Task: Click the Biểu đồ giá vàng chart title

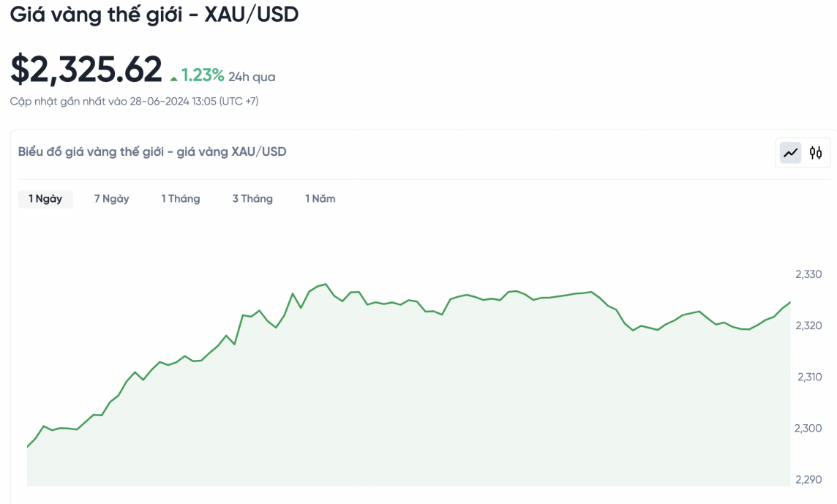Action: click(152, 152)
